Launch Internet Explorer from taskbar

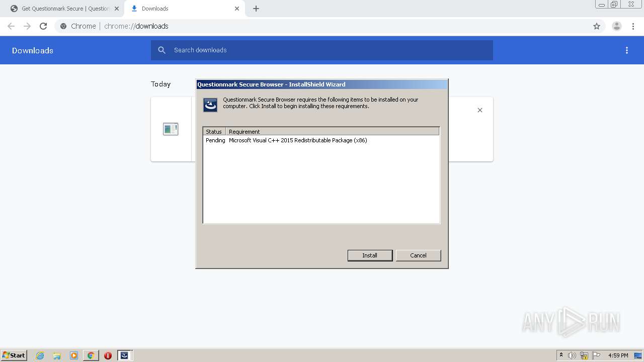[x=40, y=355]
